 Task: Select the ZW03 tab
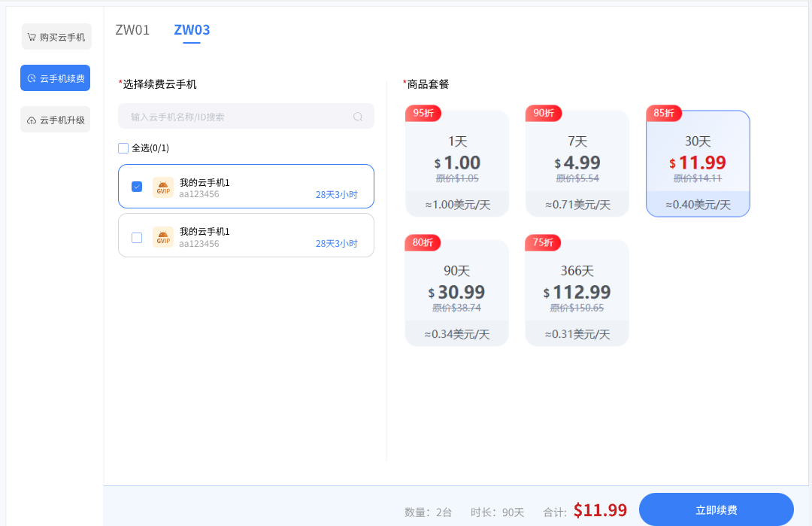pos(192,30)
